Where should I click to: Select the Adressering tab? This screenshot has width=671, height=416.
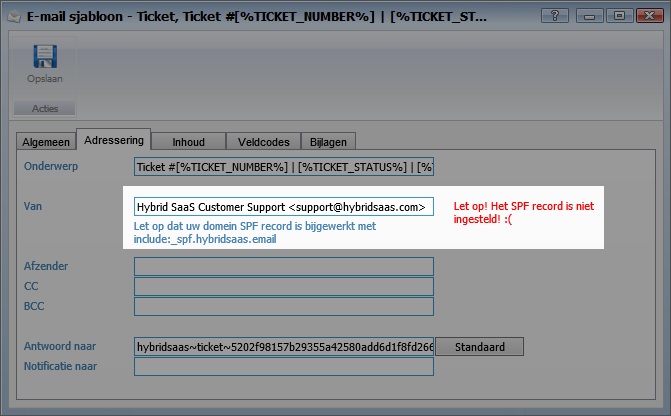[x=115, y=140]
